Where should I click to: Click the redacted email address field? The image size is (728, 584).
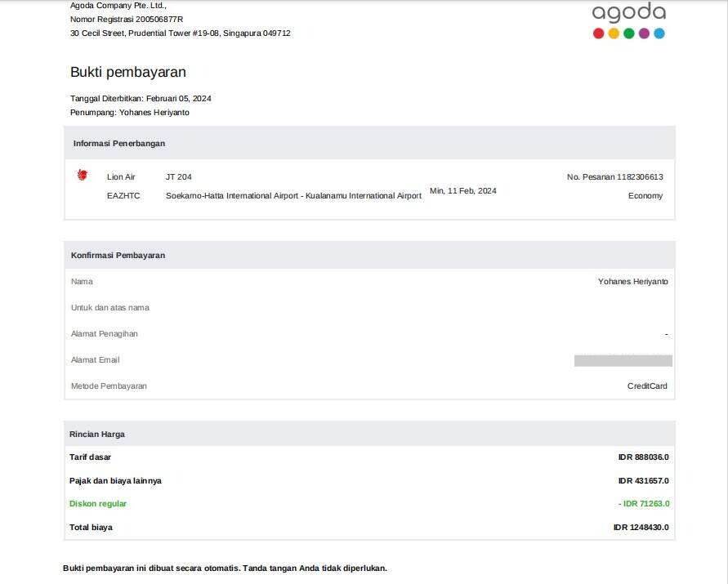pyautogui.click(x=623, y=360)
